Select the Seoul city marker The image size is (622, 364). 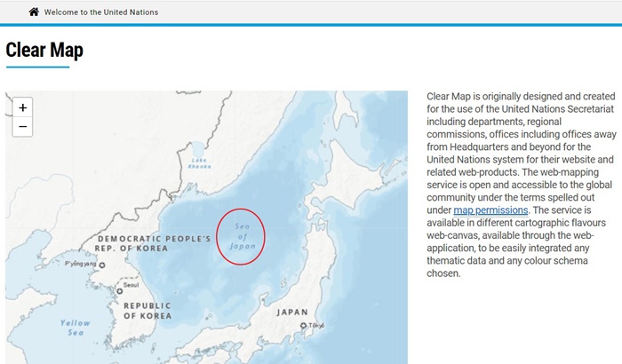tap(119, 291)
